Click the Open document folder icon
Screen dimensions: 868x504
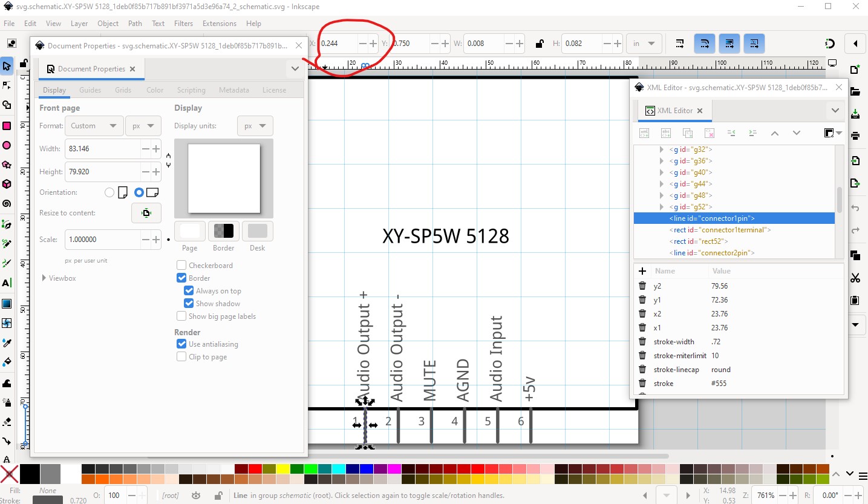pos(855,92)
